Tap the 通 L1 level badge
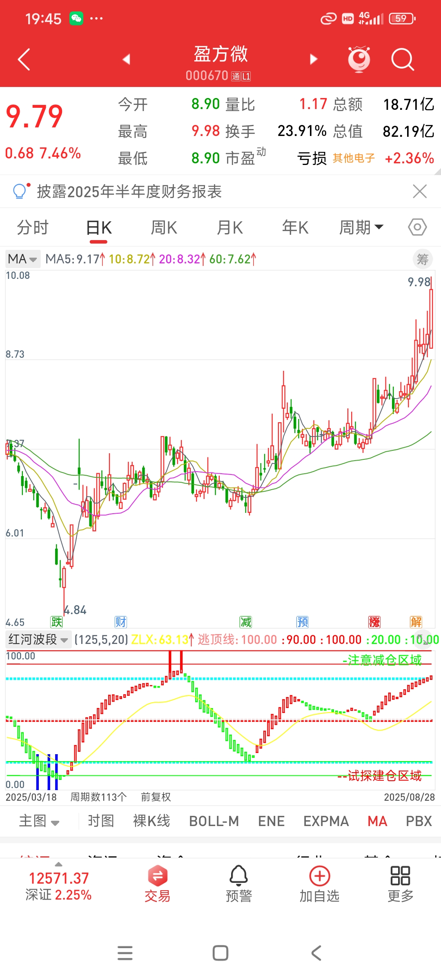Image resolution: width=441 pixels, height=980 pixels. (241, 76)
